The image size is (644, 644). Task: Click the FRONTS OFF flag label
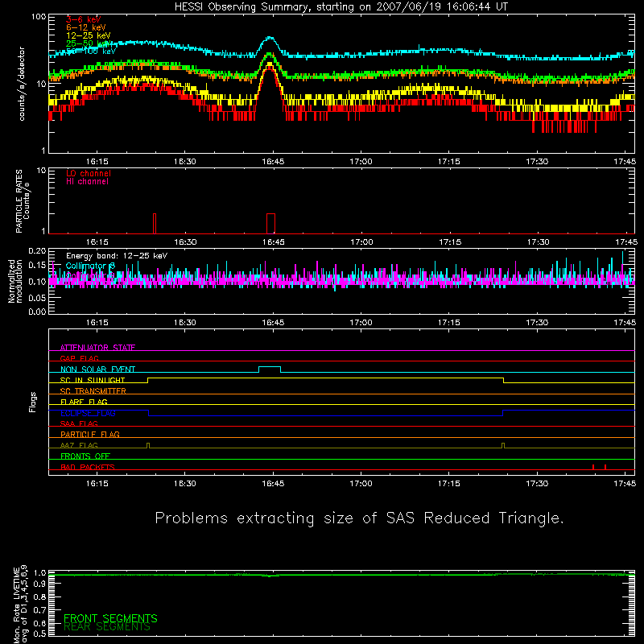[x=85, y=456]
